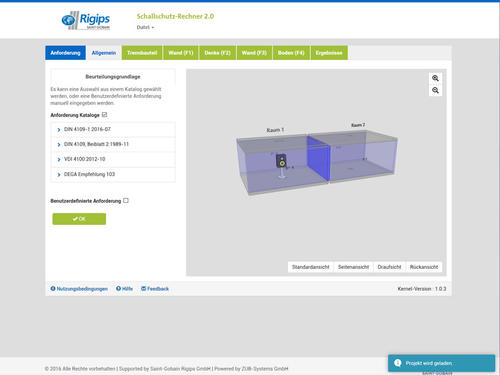
Task: Click the Beurteilungsgrundlage heading
Action: click(113, 77)
